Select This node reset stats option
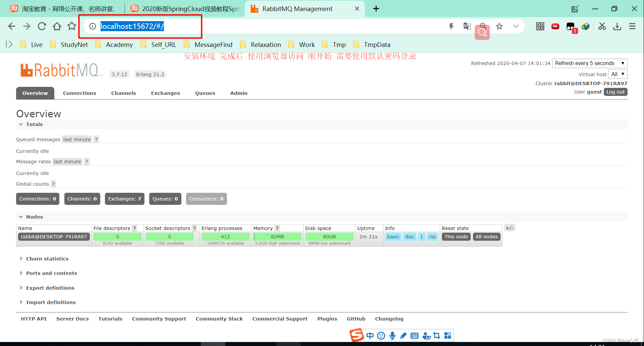Image resolution: width=644 pixels, height=346 pixels. coord(456,237)
